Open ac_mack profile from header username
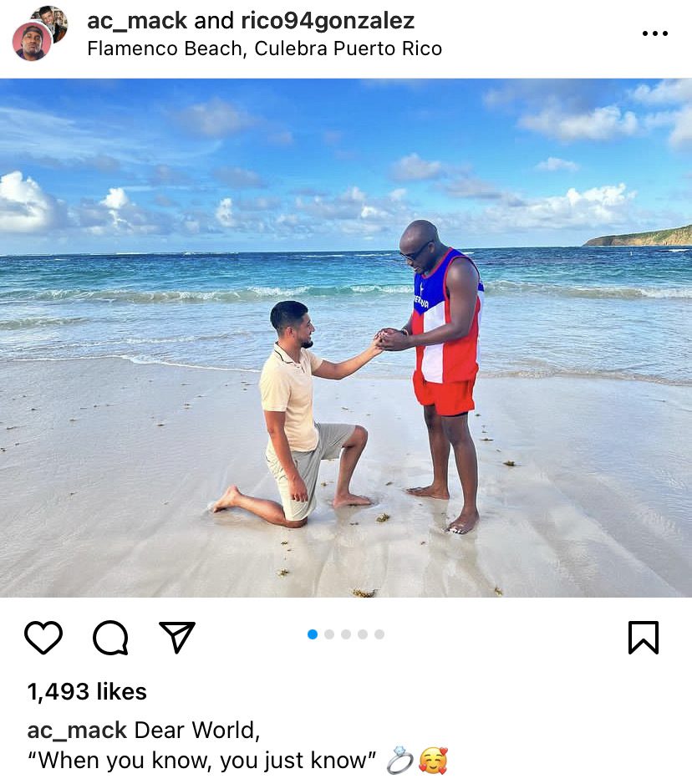The height and width of the screenshot is (784, 692). [137, 21]
